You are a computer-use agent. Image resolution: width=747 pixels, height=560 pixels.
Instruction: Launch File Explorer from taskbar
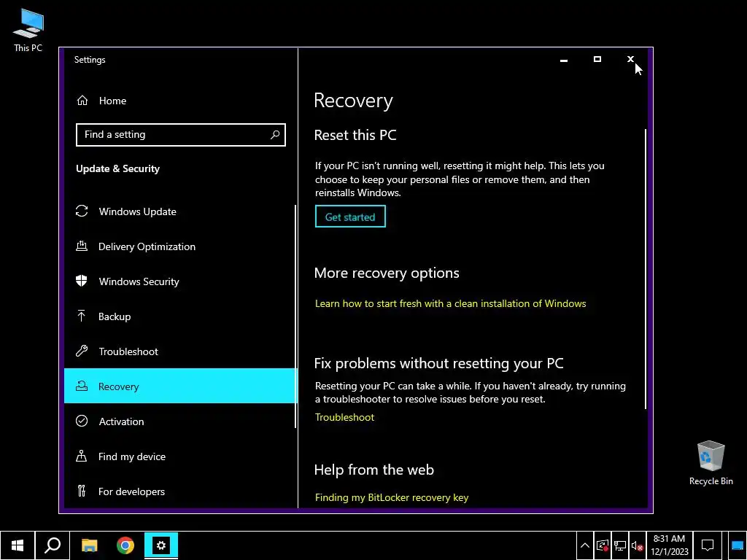[90, 545]
